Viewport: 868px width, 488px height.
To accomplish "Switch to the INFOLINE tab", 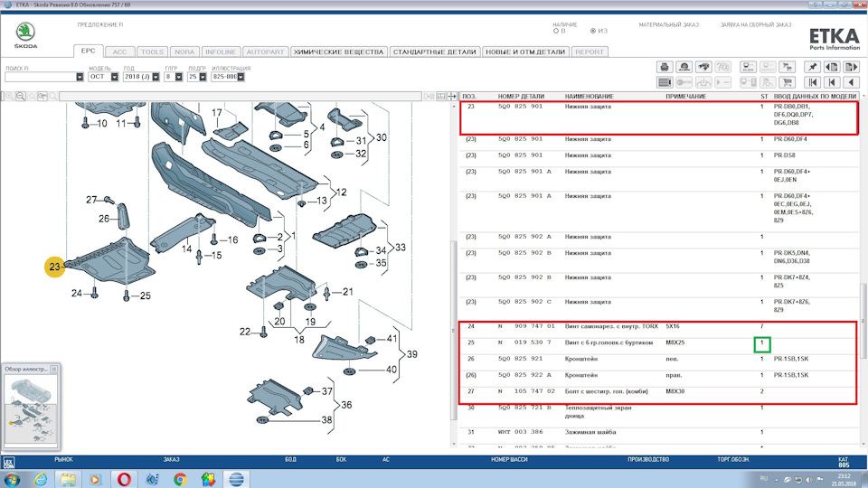I will click(221, 52).
